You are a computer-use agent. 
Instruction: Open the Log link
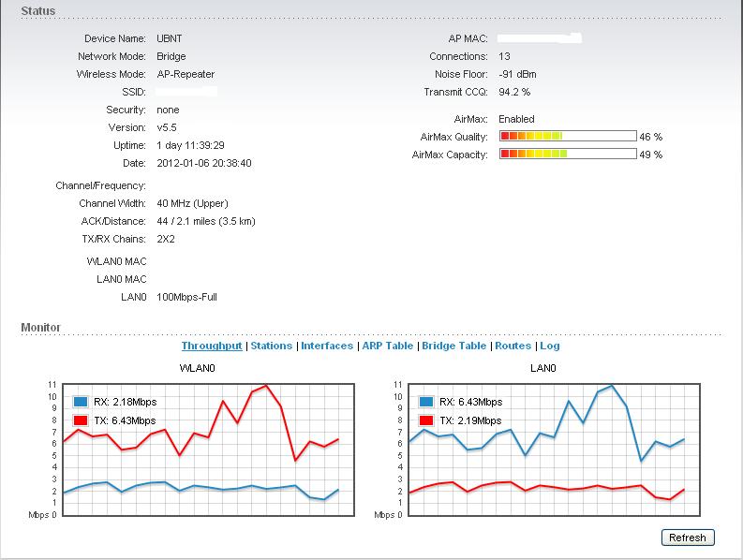tap(550, 346)
